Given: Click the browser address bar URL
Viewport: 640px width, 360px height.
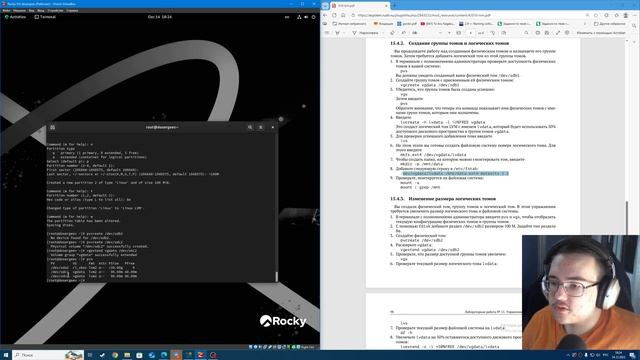Looking at the screenshot, I should tap(424, 15).
